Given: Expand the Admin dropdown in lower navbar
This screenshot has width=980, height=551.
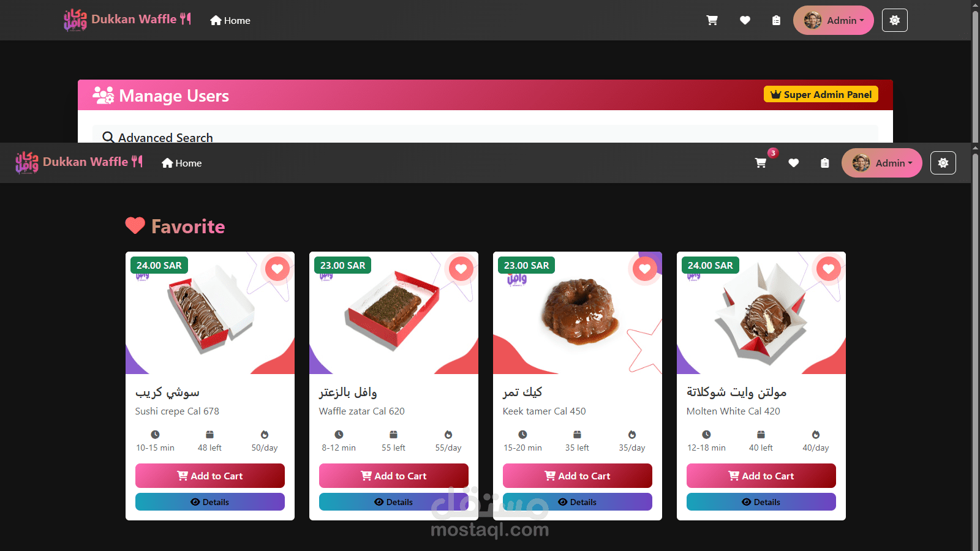Looking at the screenshot, I should pyautogui.click(x=882, y=163).
